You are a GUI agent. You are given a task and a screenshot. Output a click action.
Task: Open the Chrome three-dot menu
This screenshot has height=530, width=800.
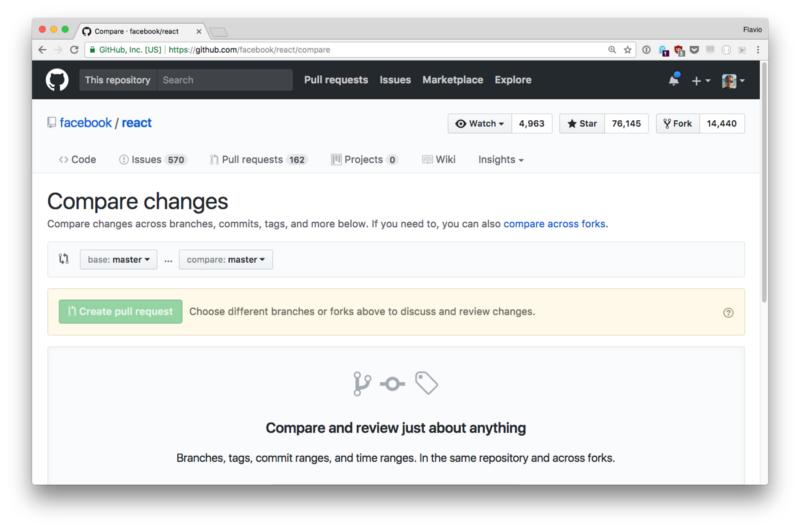coord(758,49)
